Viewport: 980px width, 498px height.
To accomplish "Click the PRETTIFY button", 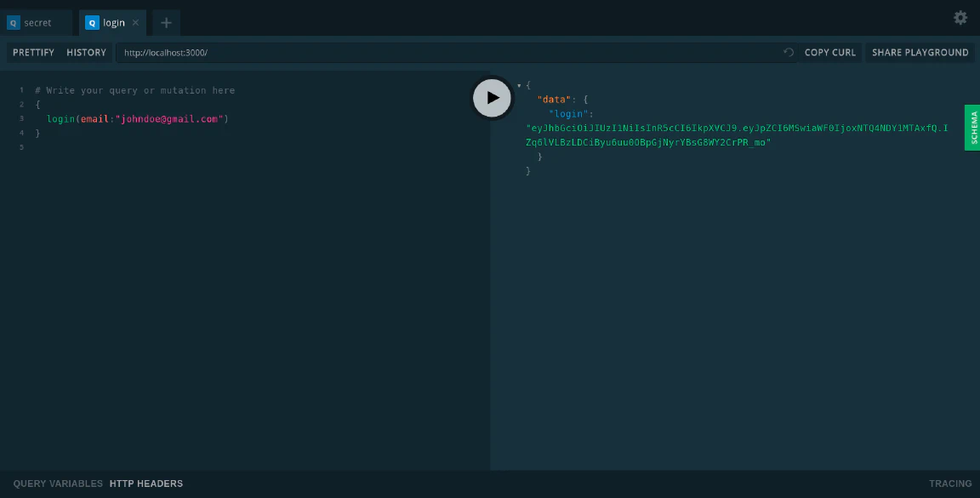I will pos(34,53).
